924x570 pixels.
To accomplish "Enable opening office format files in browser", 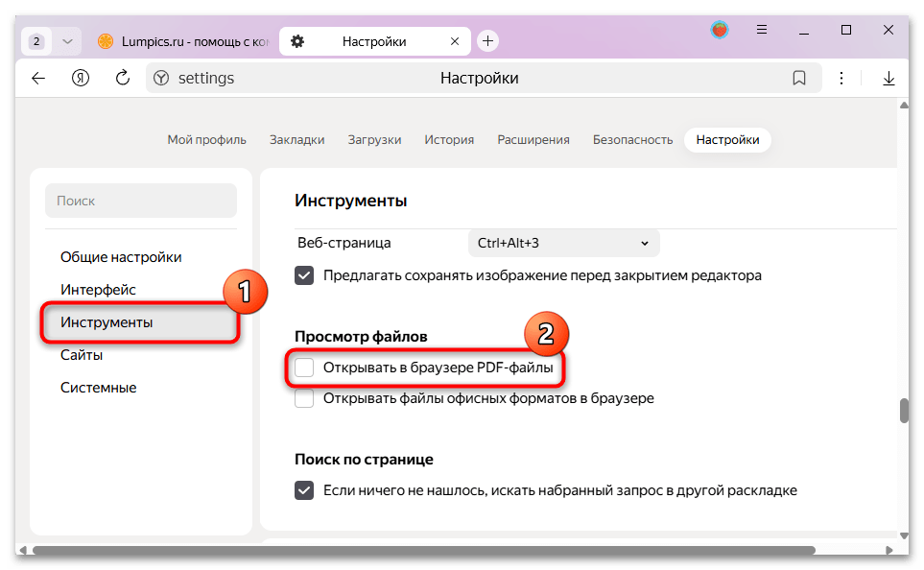I will 304,398.
